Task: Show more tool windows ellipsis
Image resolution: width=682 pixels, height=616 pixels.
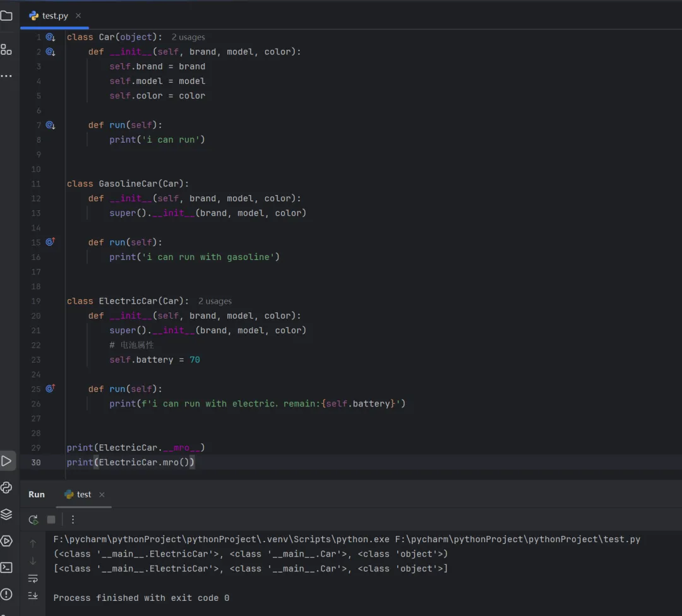Action: tap(6, 76)
